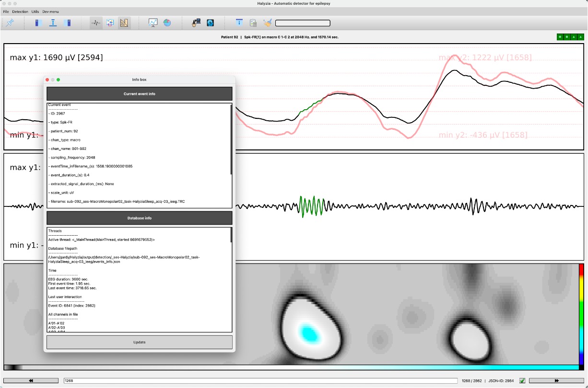Go to next event with forward arrows button
The width and height of the screenshot is (588, 388).
coord(556,381)
